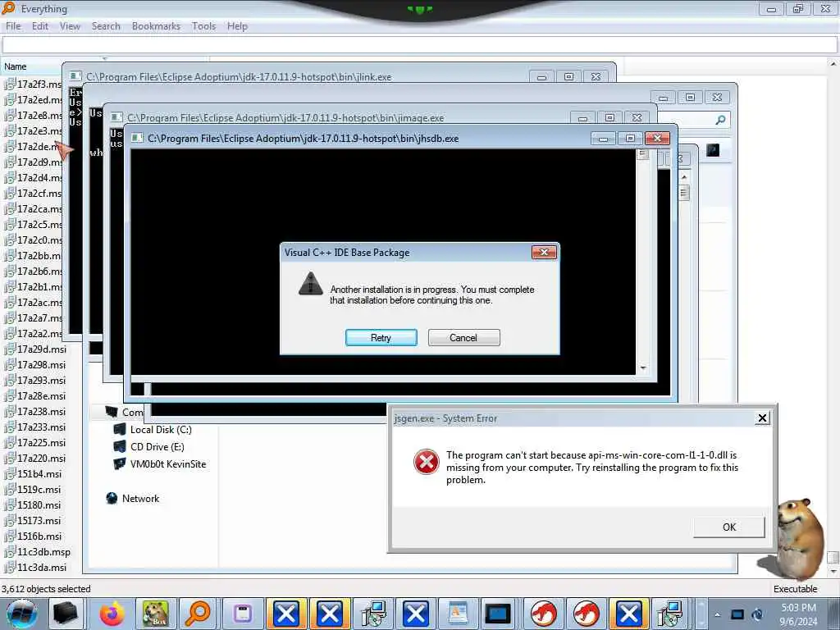The width and height of the screenshot is (840, 630).
Task: Select the file 17a233.msi
Action: pos(41,427)
